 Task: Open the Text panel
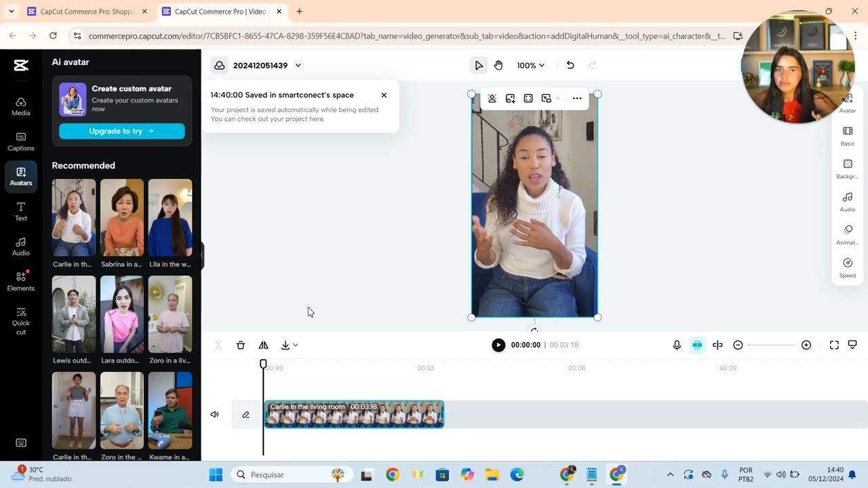tap(20, 212)
